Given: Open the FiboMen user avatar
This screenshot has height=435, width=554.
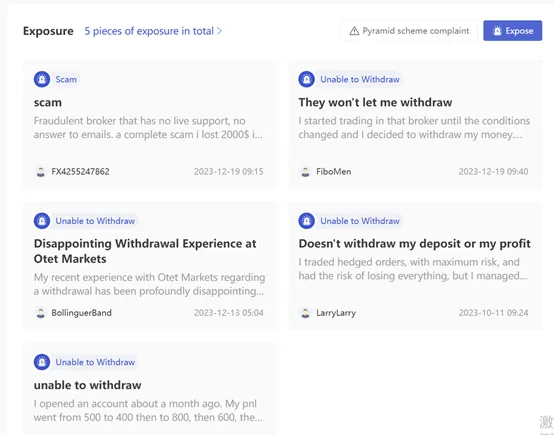Looking at the screenshot, I should (305, 172).
